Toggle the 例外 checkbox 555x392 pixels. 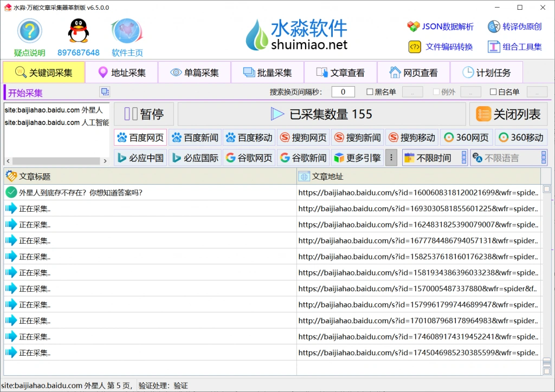436,92
